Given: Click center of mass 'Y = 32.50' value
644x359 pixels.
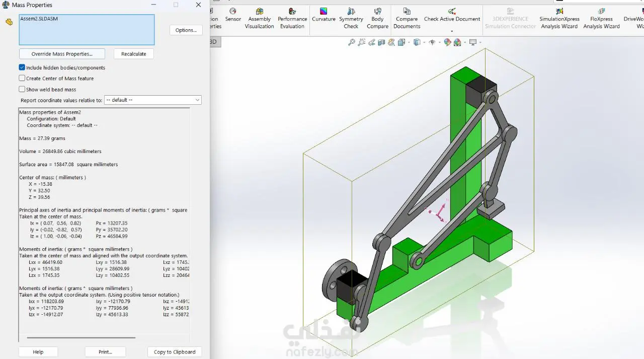Looking at the screenshot, I should tap(39, 191).
